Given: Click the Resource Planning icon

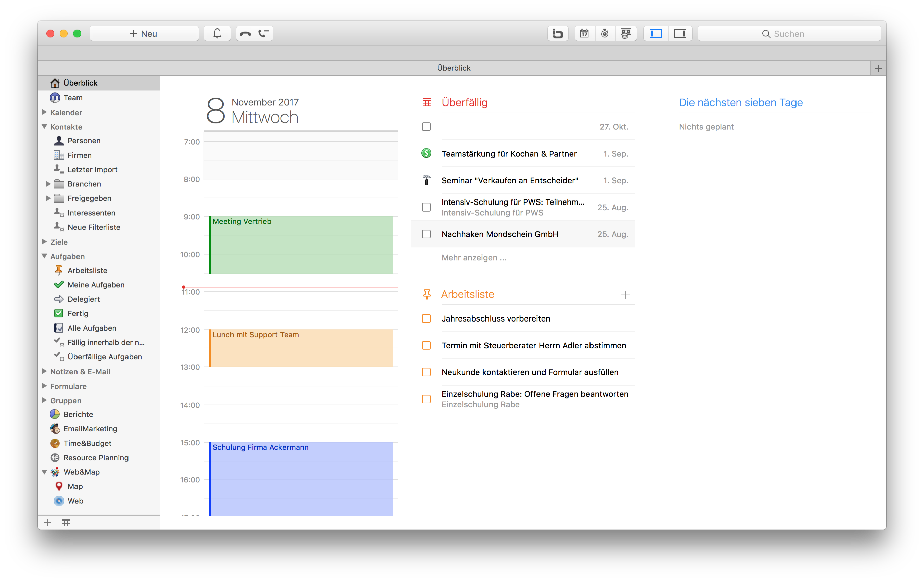Looking at the screenshot, I should pyautogui.click(x=55, y=457).
